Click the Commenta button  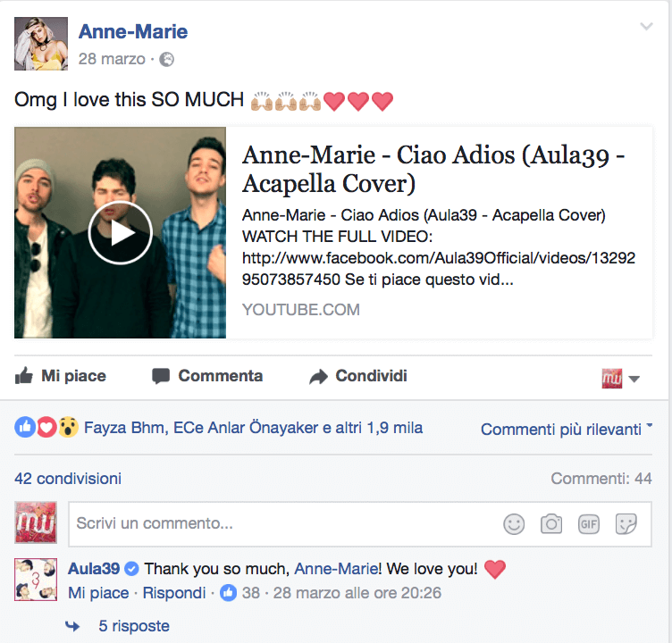pyautogui.click(x=207, y=376)
